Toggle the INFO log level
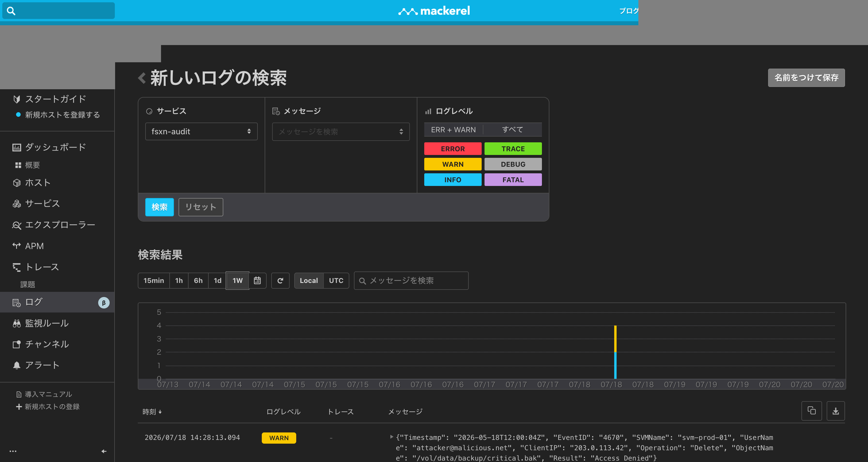868x462 pixels. [x=453, y=180]
